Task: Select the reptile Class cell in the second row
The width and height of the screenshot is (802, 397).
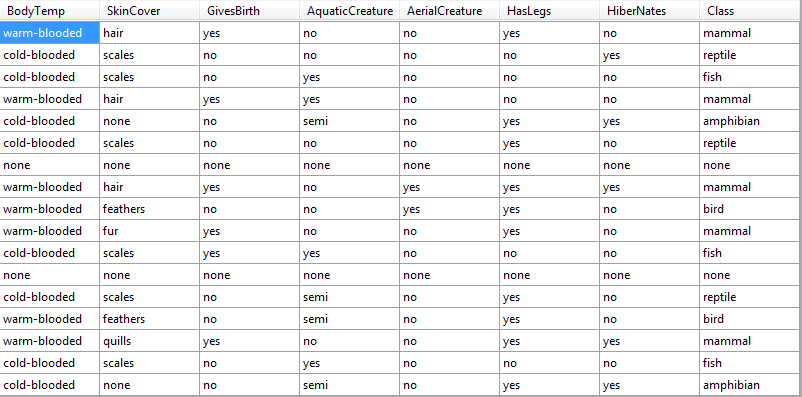Action: click(750, 55)
